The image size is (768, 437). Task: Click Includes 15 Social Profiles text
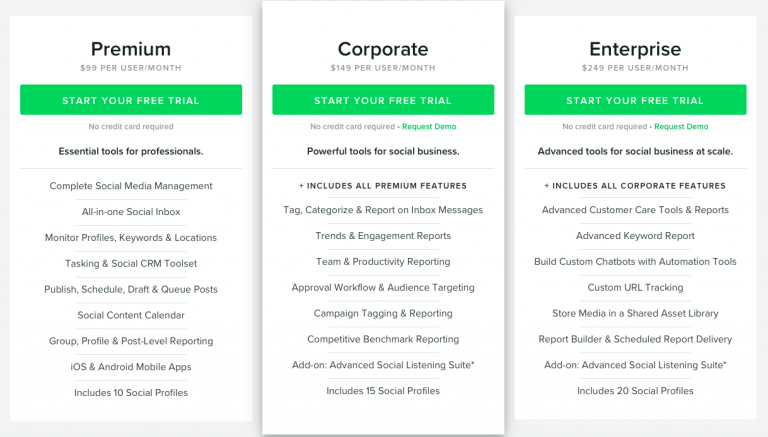pos(383,391)
